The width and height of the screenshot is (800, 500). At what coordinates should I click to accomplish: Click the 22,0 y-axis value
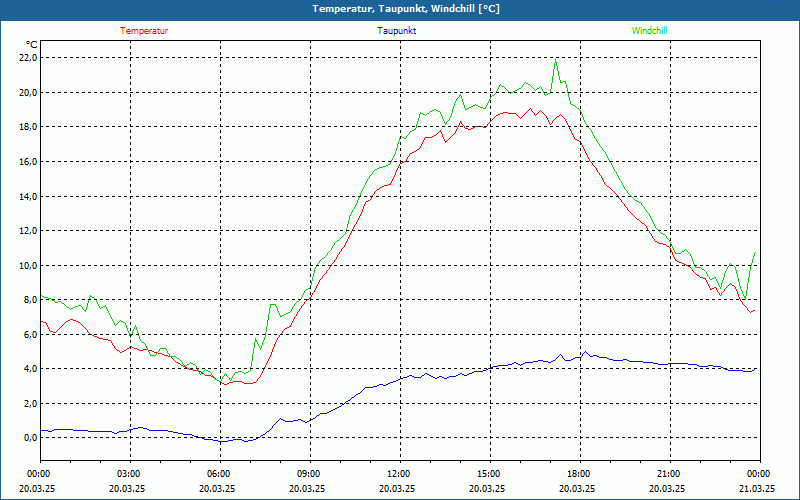pyautogui.click(x=28, y=58)
